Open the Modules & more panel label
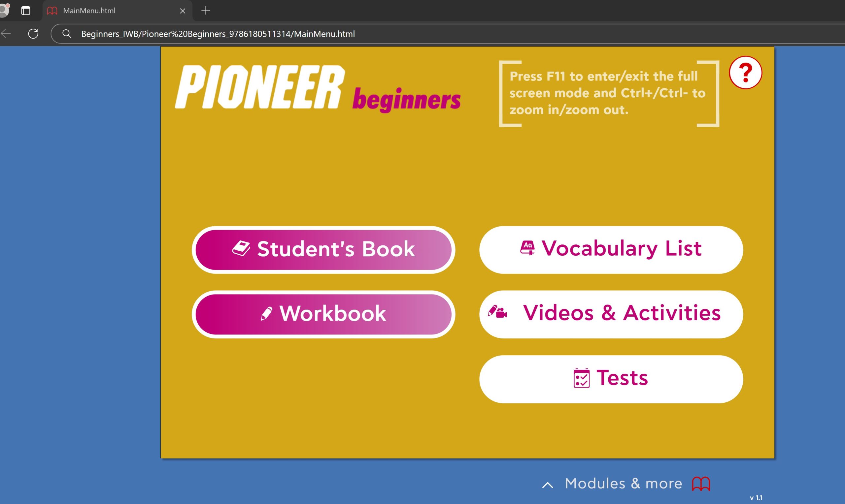Viewport: 845px width, 504px height. (623, 484)
